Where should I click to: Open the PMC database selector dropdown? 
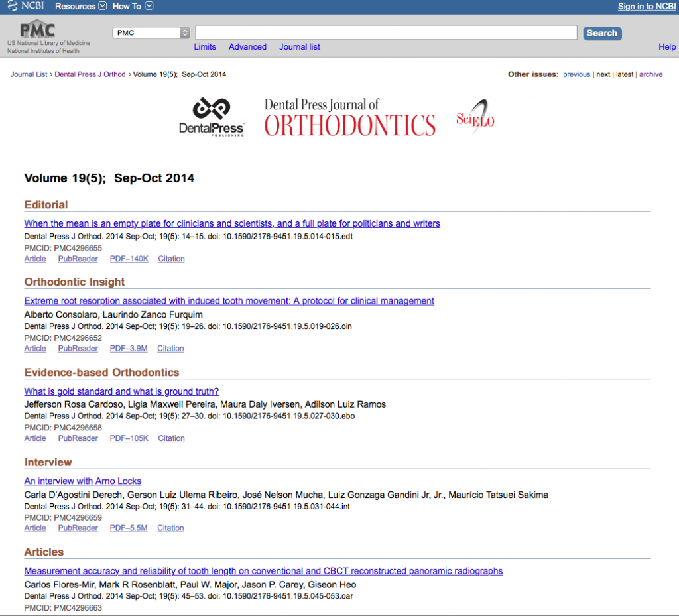pos(151,32)
